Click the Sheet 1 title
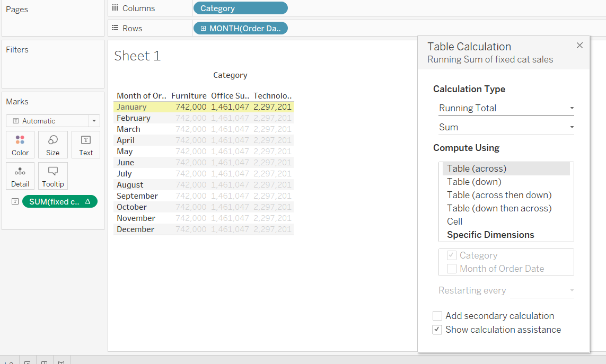This screenshot has height=364, width=606. coord(137,56)
